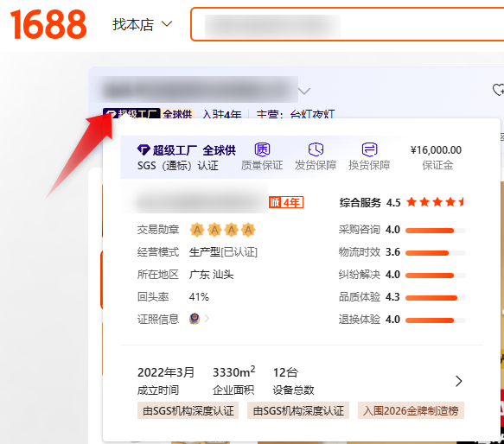504x444 pixels.
Task: Click the 全球供 tag in shop header
Action: [177, 114]
